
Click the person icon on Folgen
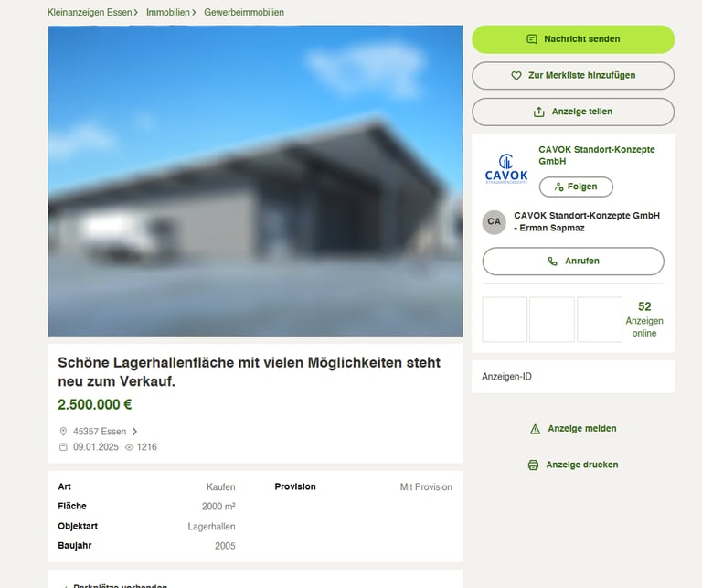tap(558, 187)
